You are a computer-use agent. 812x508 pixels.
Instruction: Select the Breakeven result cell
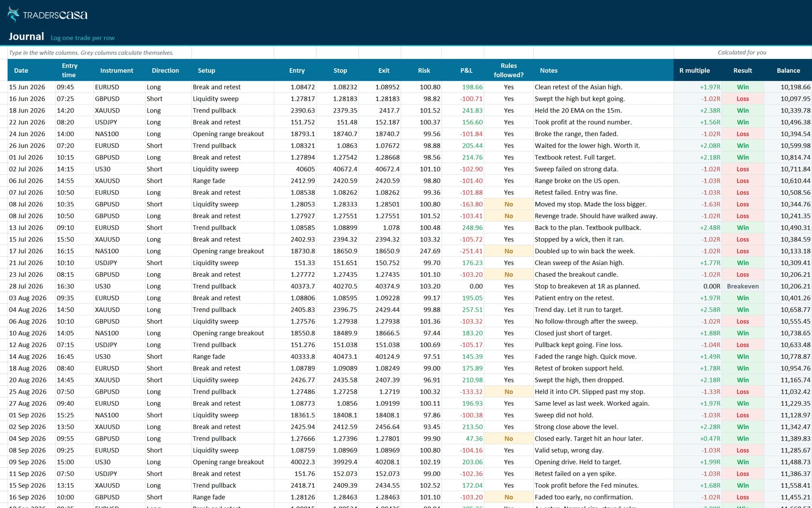click(x=743, y=286)
